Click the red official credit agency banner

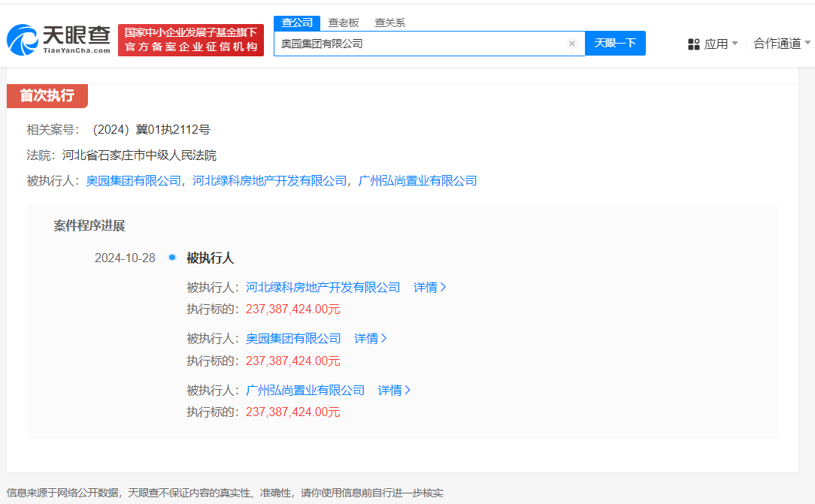191,40
